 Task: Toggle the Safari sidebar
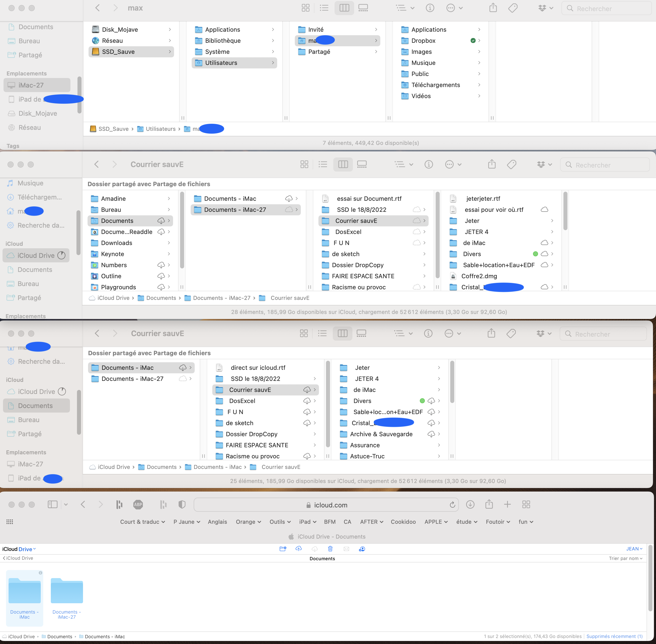click(52, 505)
